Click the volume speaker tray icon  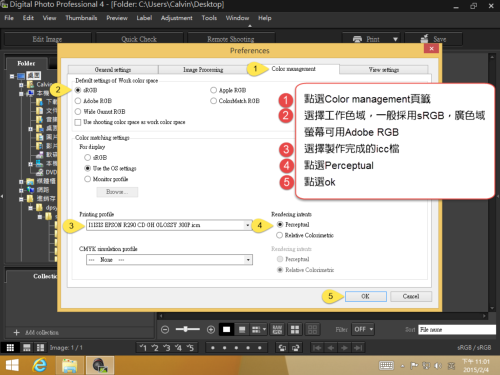pos(438,366)
